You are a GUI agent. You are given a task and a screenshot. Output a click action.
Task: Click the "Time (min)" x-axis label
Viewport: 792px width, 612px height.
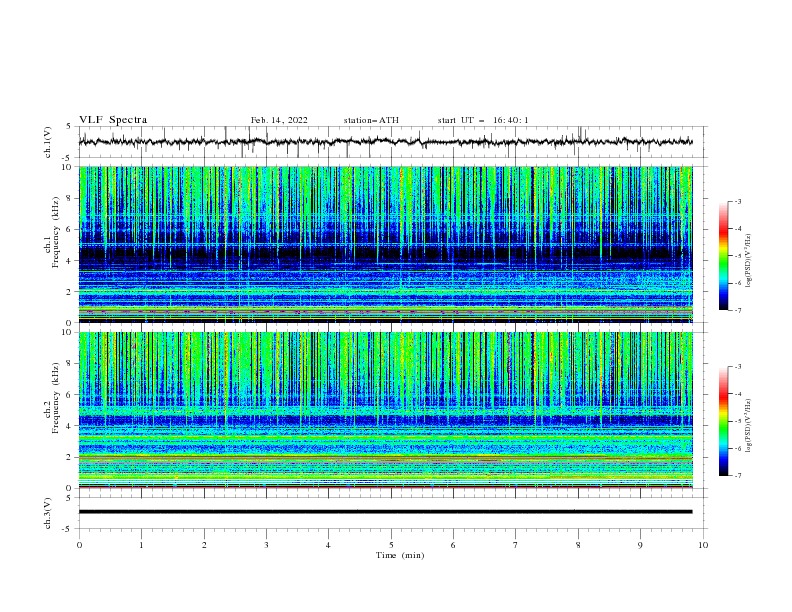[x=400, y=555]
